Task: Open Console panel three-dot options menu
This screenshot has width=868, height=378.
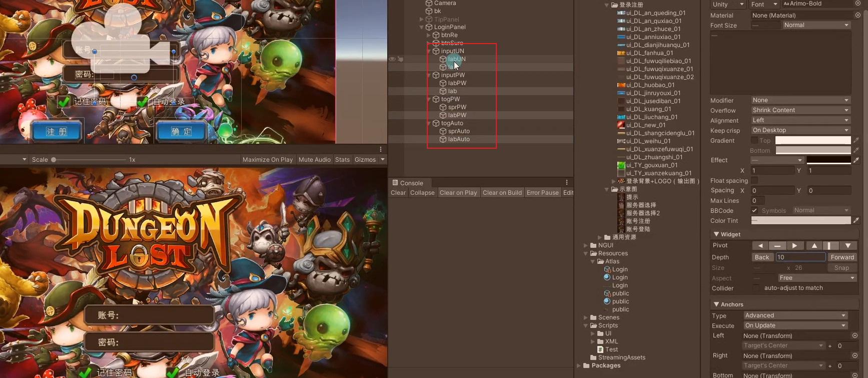Action: click(567, 182)
